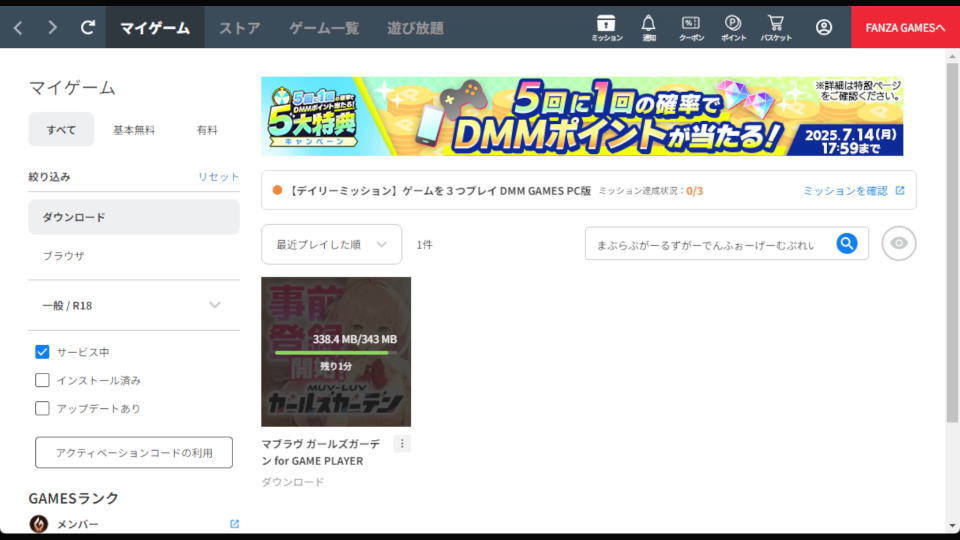Select the ダウンロード filter item
Viewport: 960px width, 540px height.
tap(133, 217)
